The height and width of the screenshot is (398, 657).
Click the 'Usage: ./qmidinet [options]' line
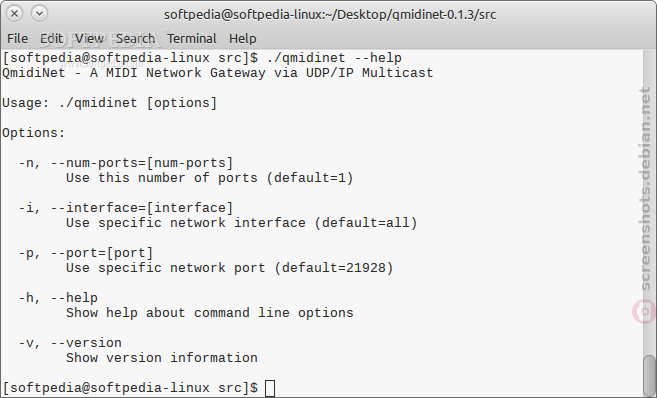109,103
